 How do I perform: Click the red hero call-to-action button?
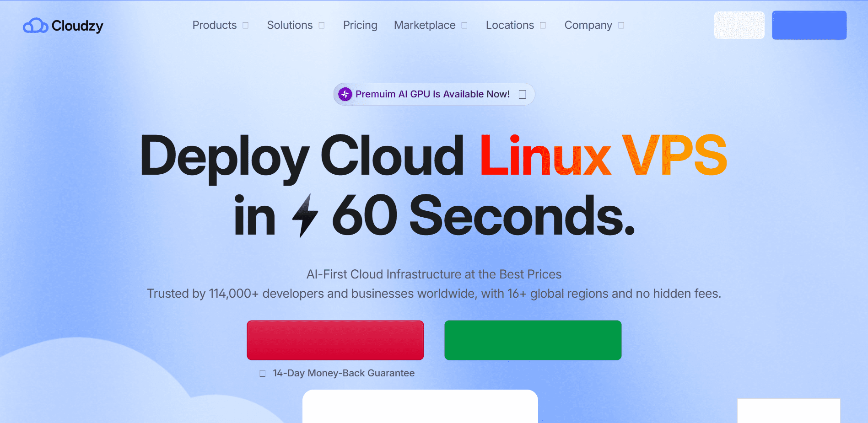[335, 340]
